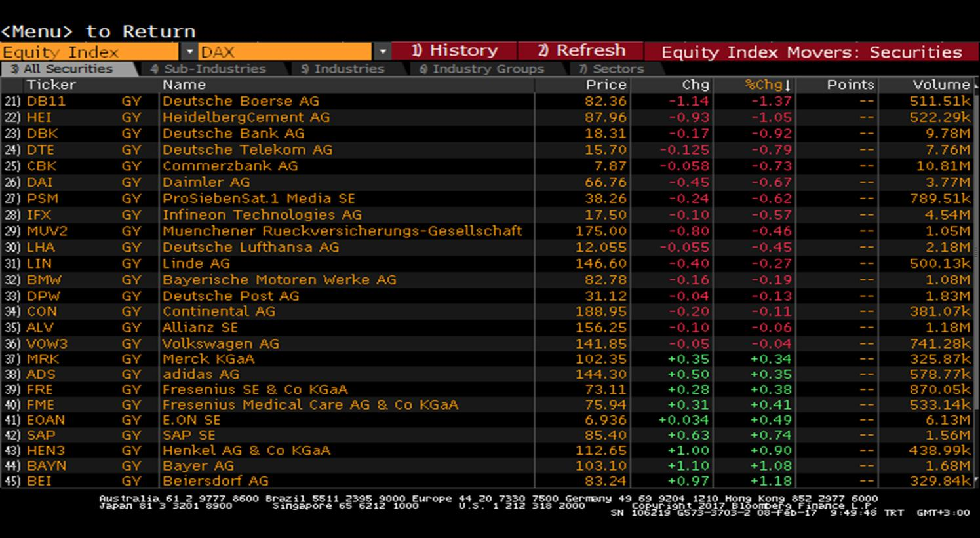Select Daimler AG security name

206,182
